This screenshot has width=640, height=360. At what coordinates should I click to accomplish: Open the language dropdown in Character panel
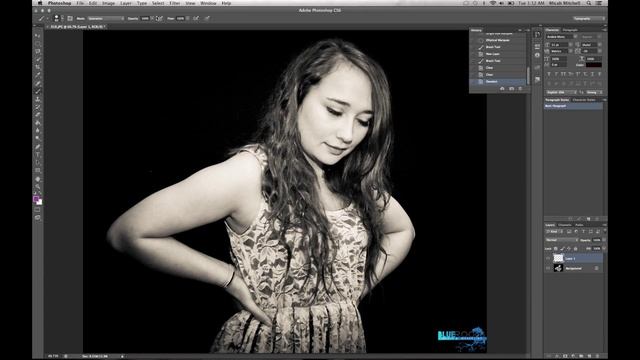coord(561,92)
